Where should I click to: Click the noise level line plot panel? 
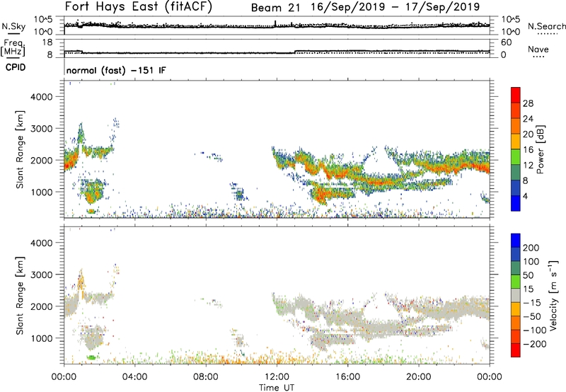277,25
